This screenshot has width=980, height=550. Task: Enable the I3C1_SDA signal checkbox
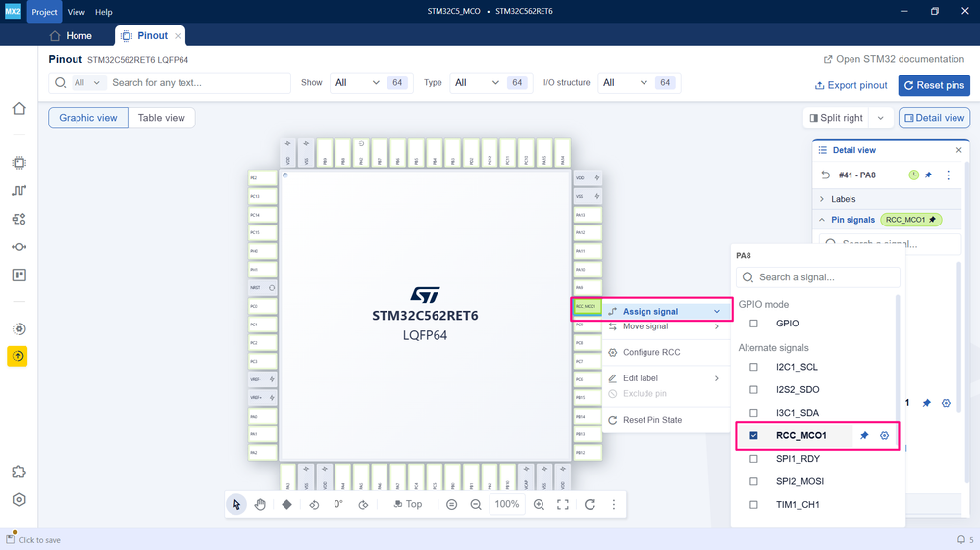tap(753, 413)
